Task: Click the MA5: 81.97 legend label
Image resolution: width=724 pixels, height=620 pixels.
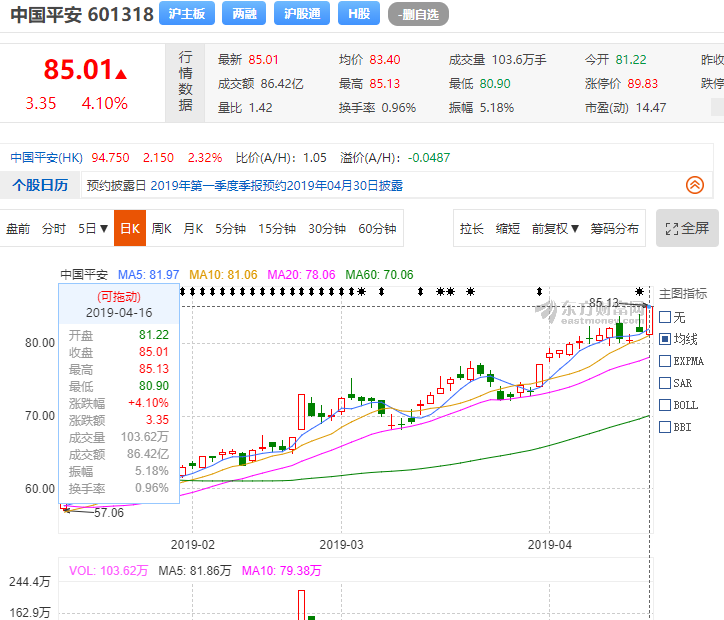Action: click(x=148, y=275)
